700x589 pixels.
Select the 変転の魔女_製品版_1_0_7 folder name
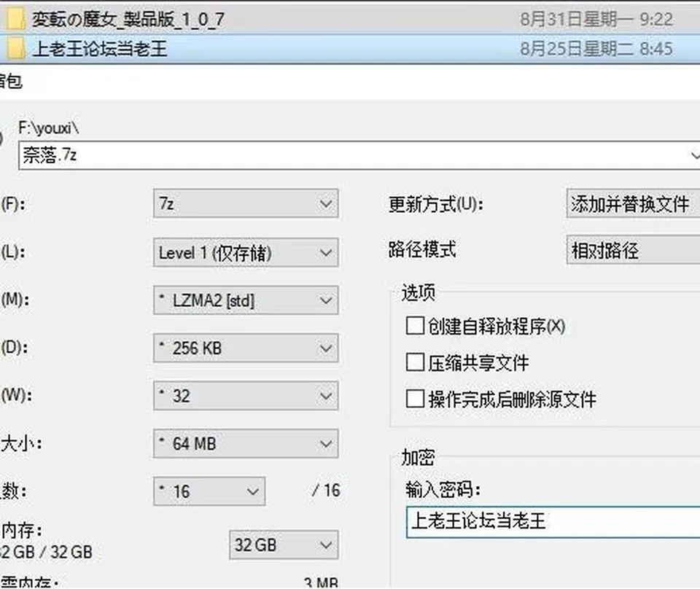[128, 20]
